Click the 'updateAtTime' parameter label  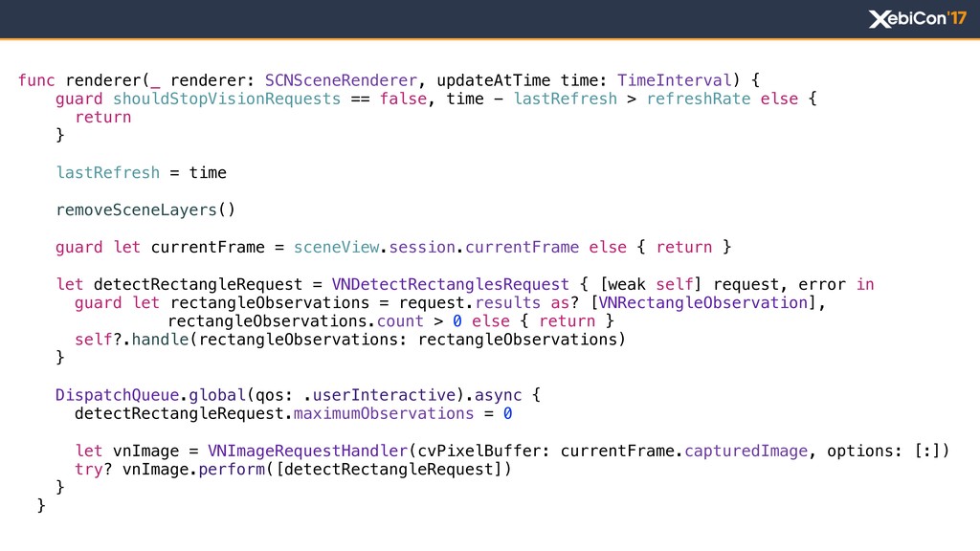point(493,80)
